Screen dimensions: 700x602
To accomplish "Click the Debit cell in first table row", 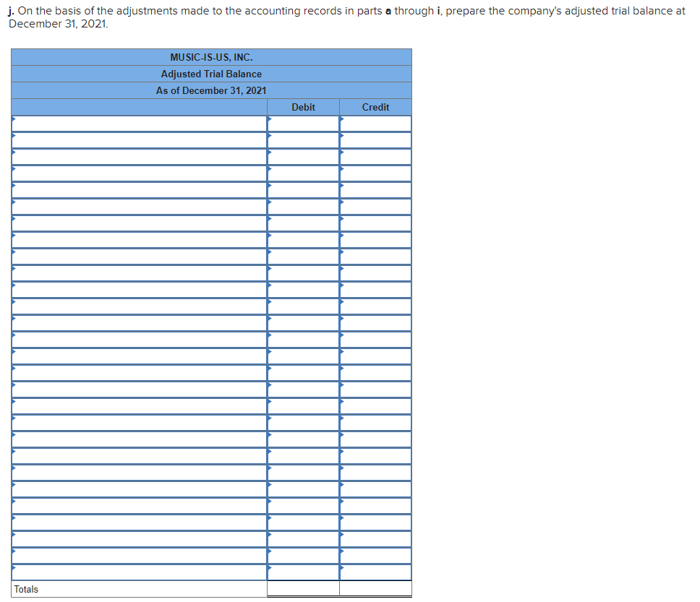I will click(x=304, y=124).
